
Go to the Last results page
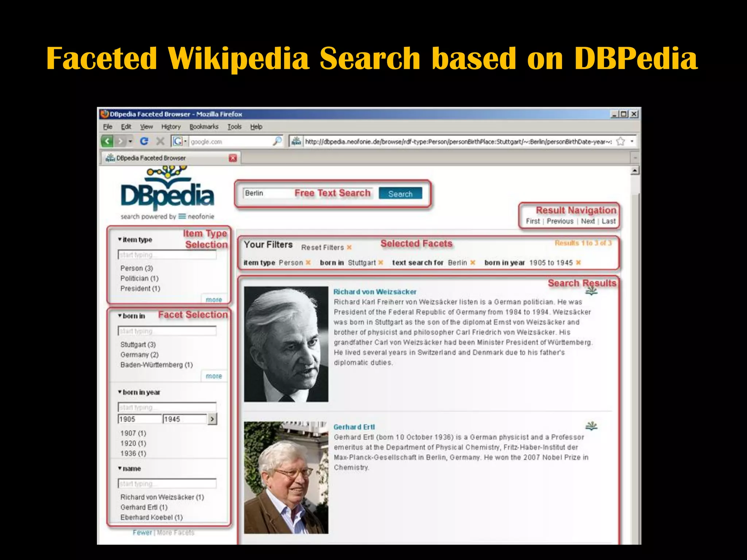pos(608,221)
